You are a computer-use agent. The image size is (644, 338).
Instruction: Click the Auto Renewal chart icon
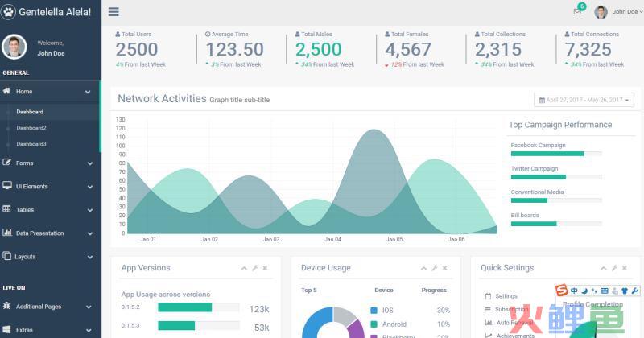489,323
